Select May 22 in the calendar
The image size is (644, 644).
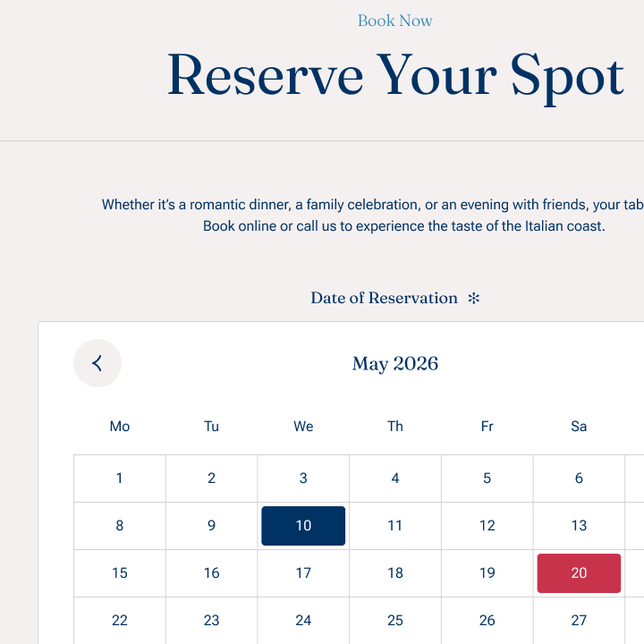[120, 621]
